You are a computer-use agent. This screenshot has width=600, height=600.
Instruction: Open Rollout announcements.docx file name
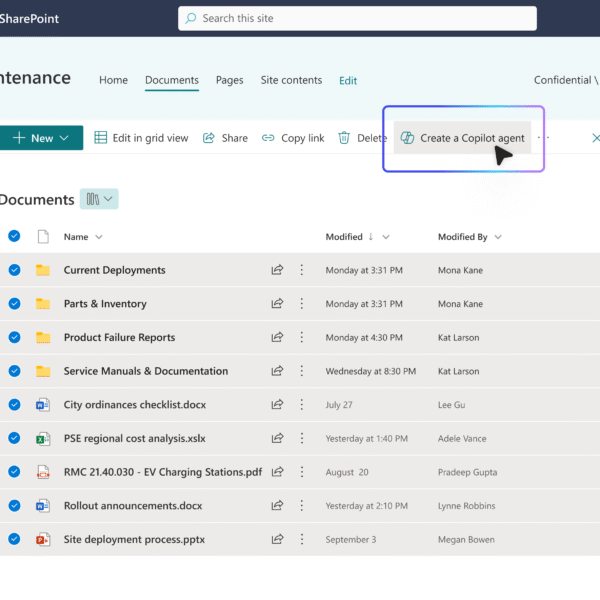(133, 505)
